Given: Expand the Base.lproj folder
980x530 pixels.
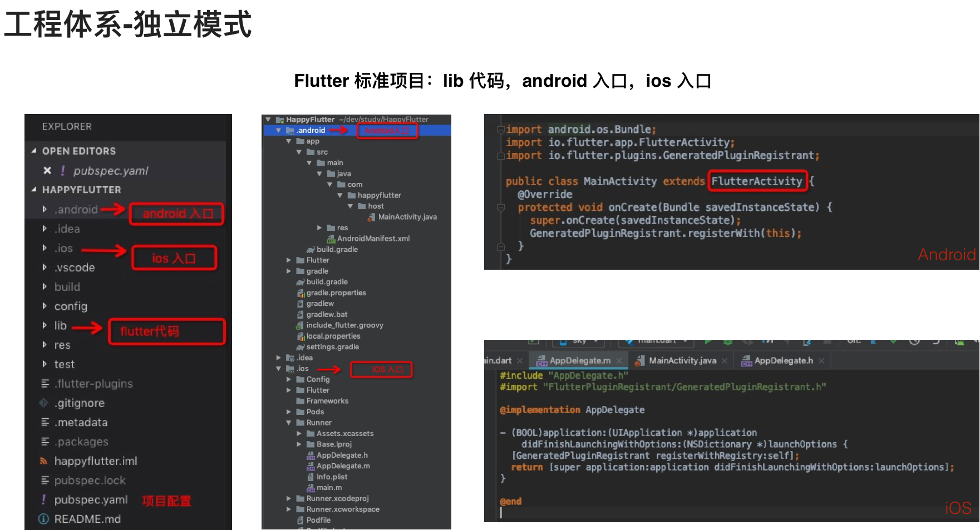Looking at the screenshot, I should click(299, 444).
